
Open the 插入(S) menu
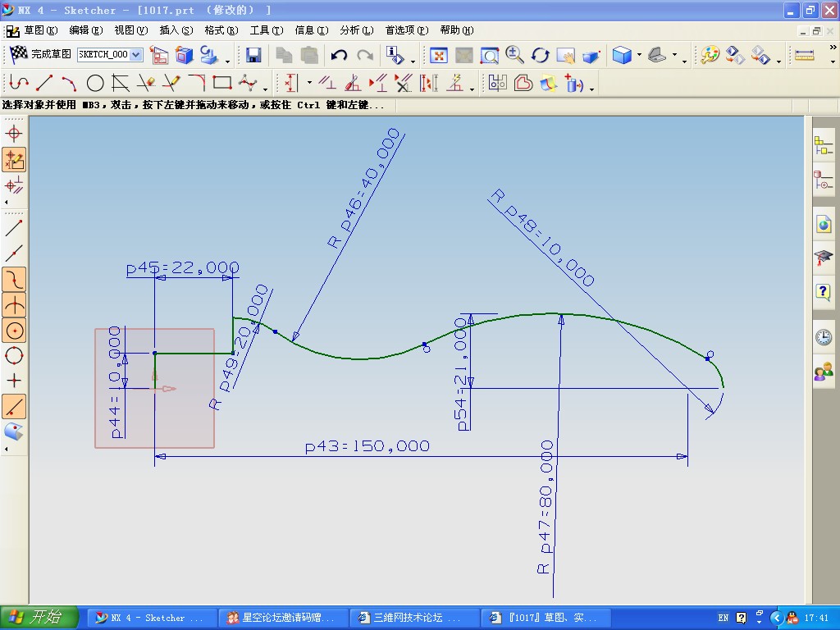176,30
